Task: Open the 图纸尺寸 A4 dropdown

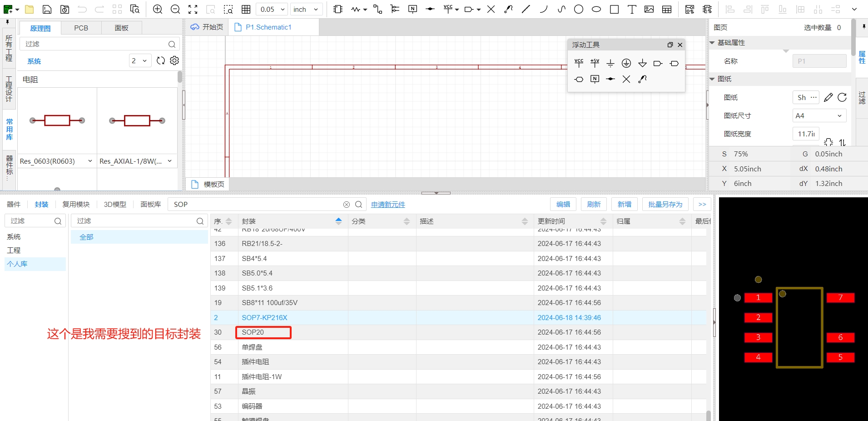Action: pyautogui.click(x=819, y=115)
